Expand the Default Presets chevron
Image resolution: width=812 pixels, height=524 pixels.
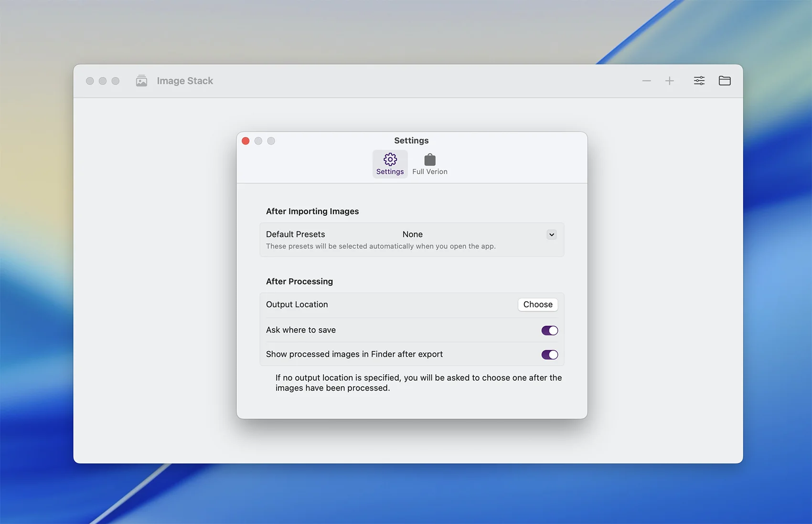click(551, 234)
